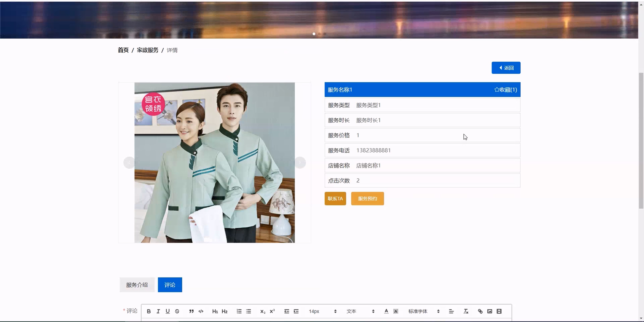The height and width of the screenshot is (322, 644).
Task: Open the text color picker
Action: point(386,311)
